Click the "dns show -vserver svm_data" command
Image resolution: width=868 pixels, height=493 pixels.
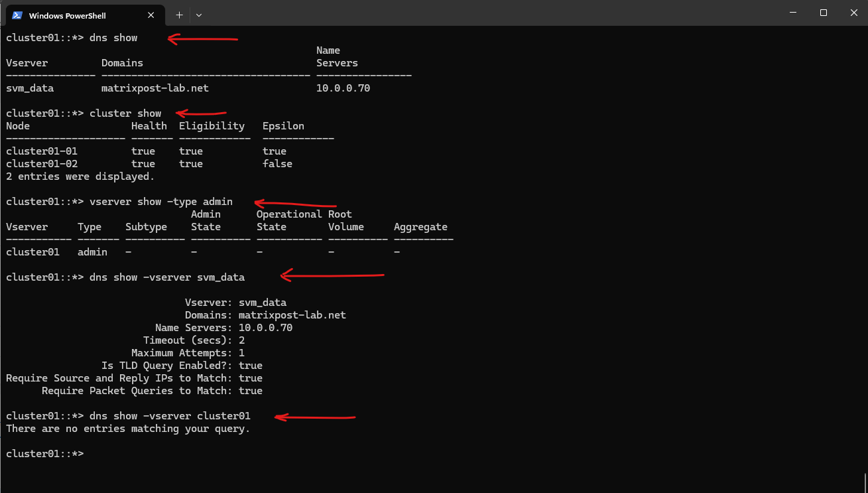pyautogui.click(x=166, y=277)
